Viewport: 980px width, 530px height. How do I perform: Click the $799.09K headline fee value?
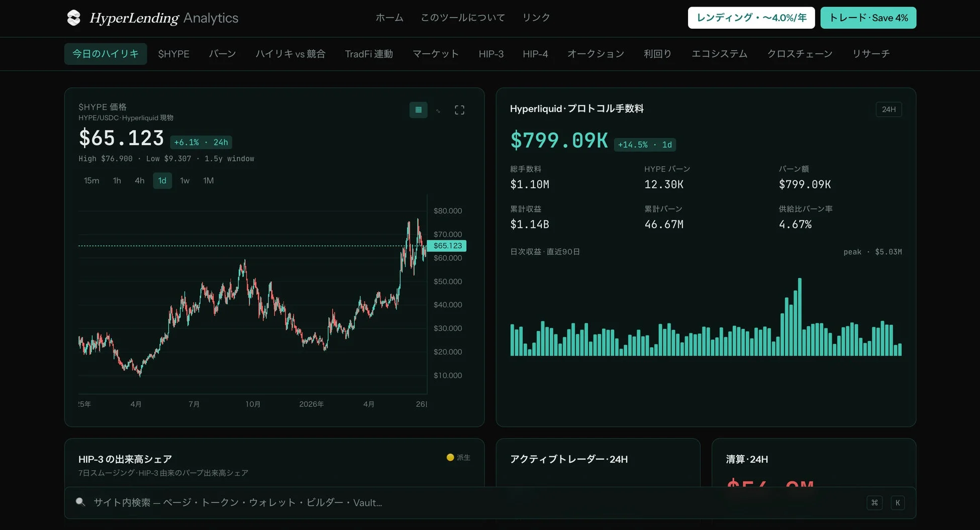point(559,140)
